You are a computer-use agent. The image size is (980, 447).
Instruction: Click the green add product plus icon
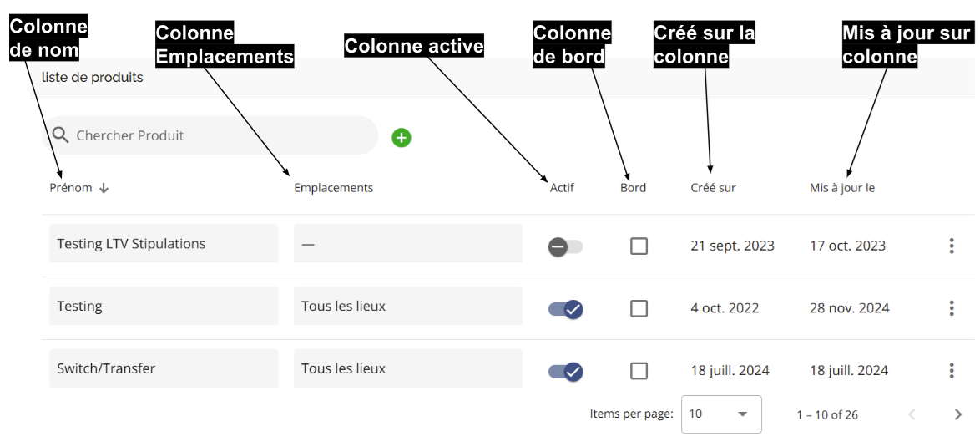[x=402, y=138]
